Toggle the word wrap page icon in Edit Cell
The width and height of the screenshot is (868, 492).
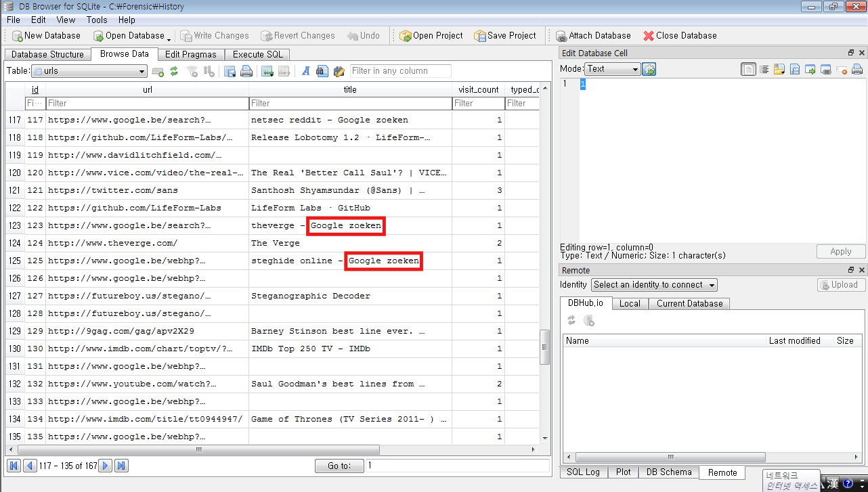tap(748, 69)
